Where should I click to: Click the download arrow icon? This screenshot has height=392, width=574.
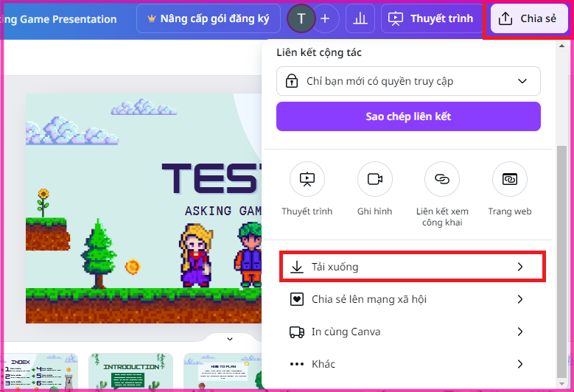click(x=297, y=267)
